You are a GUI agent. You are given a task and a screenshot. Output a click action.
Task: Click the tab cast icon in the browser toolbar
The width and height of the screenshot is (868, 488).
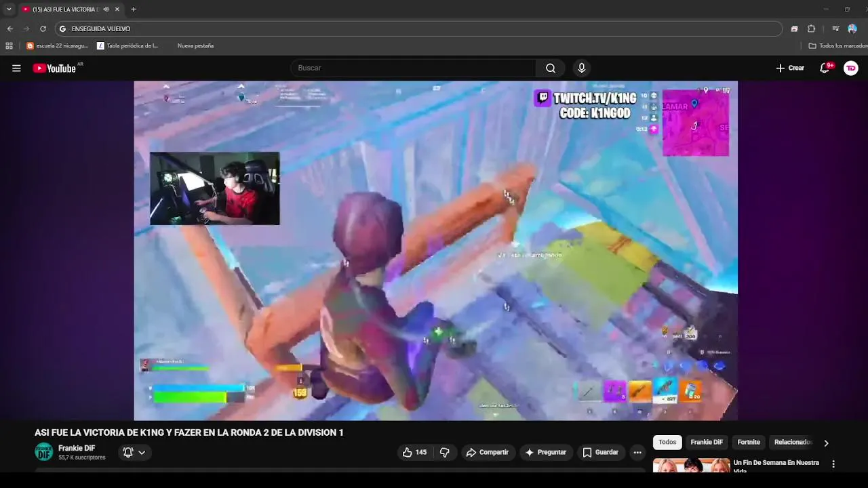coord(795,28)
